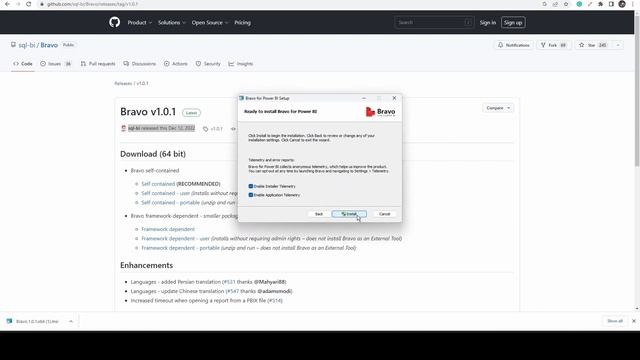
Task: Download Framework dependent - user installer
Action: pos(176,238)
